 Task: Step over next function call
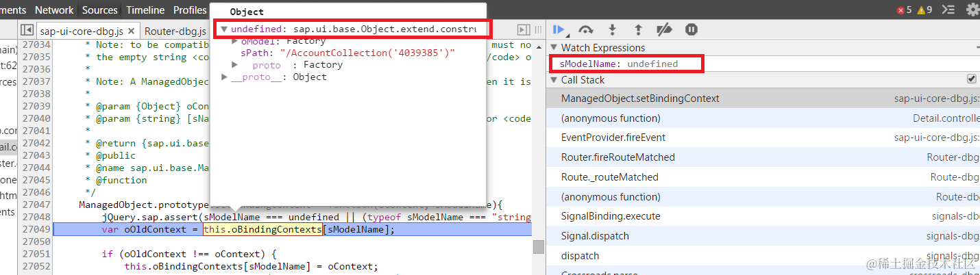coord(586,29)
